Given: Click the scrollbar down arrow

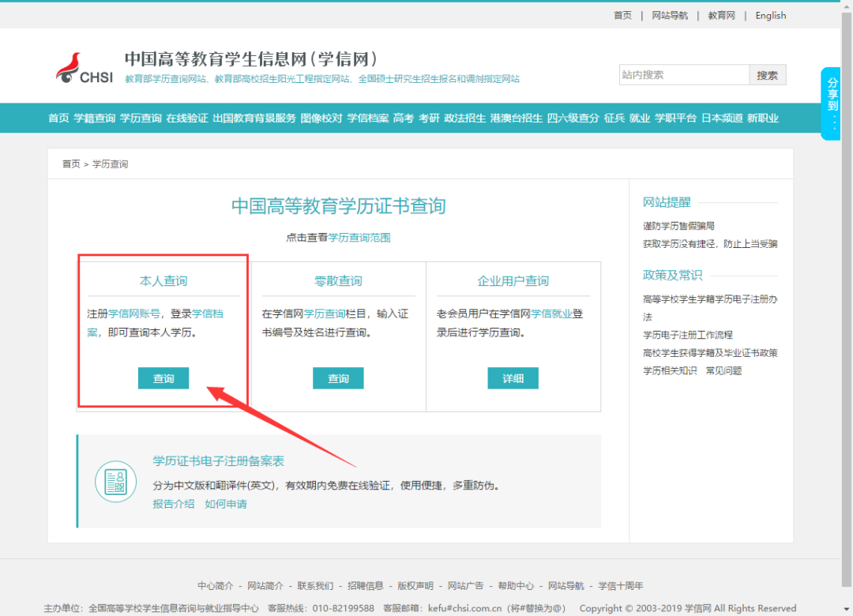Looking at the screenshot, I should point(847,609).
